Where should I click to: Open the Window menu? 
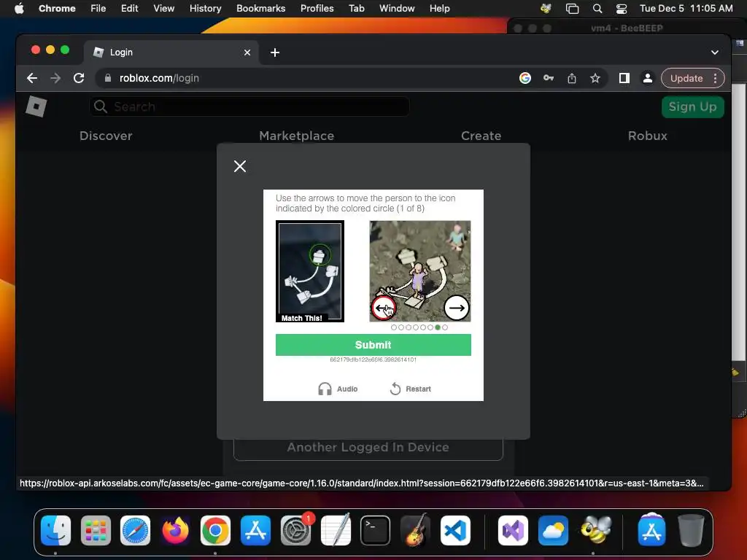[x=397, y=9]
